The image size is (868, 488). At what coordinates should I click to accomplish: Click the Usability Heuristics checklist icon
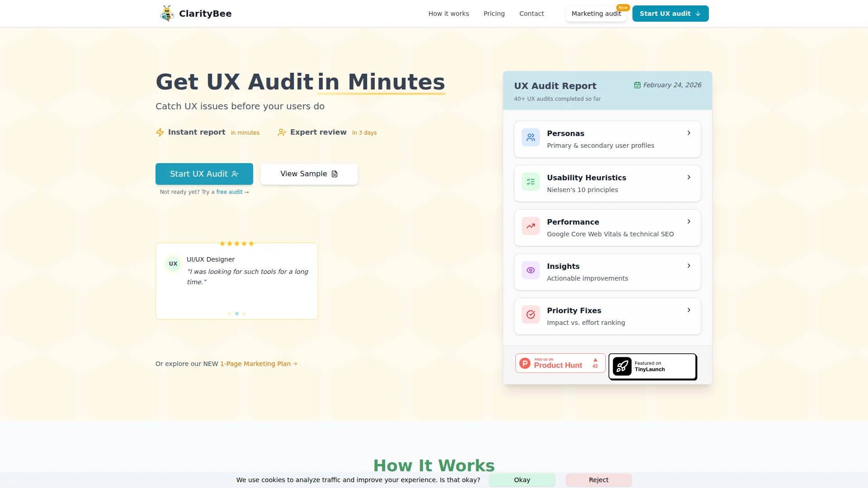coord(531,182)
